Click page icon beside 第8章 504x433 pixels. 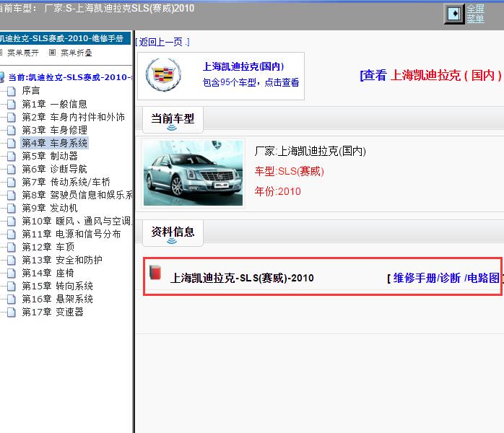12,196
